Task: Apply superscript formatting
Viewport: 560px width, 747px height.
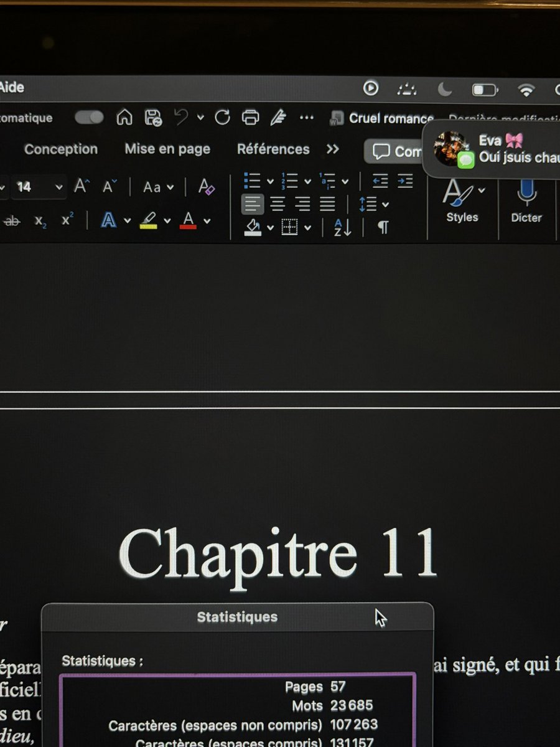Action: (67, 220)
